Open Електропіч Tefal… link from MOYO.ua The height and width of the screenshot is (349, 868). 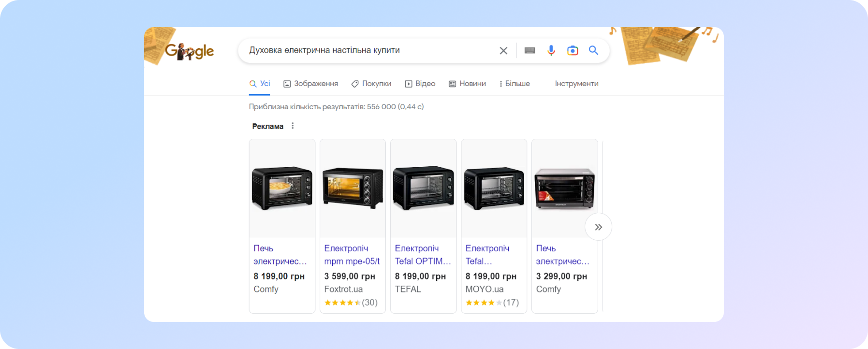click(487, 255)
